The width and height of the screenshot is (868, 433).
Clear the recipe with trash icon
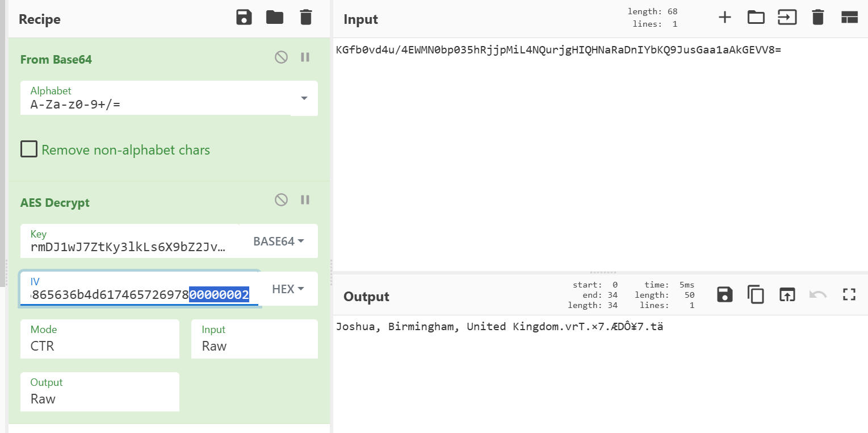[306, 18]
